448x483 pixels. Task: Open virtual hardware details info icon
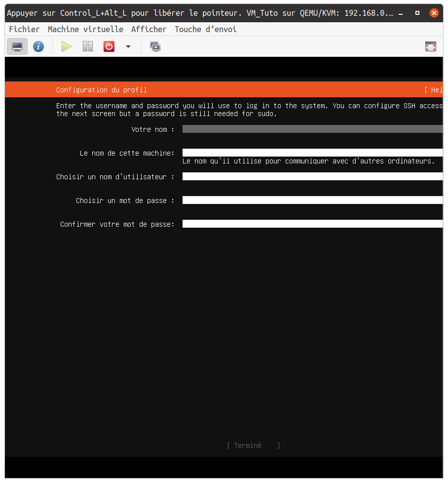point(38,47)
